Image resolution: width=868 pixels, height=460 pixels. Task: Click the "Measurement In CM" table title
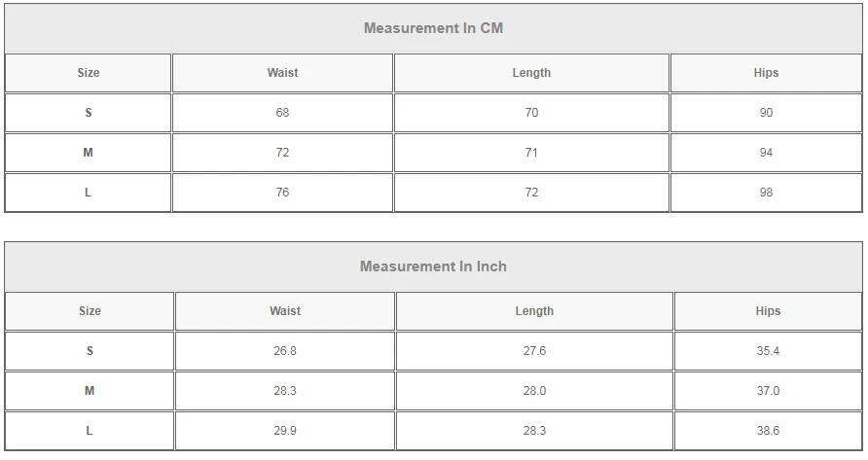click(x=433, y=28)
